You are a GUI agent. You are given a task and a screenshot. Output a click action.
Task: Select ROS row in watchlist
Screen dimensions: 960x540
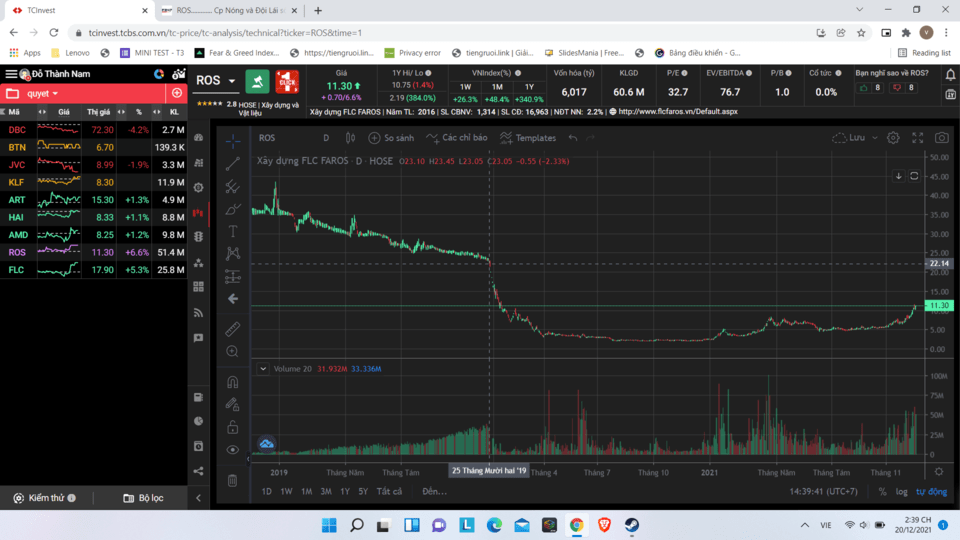coord(94,252)
